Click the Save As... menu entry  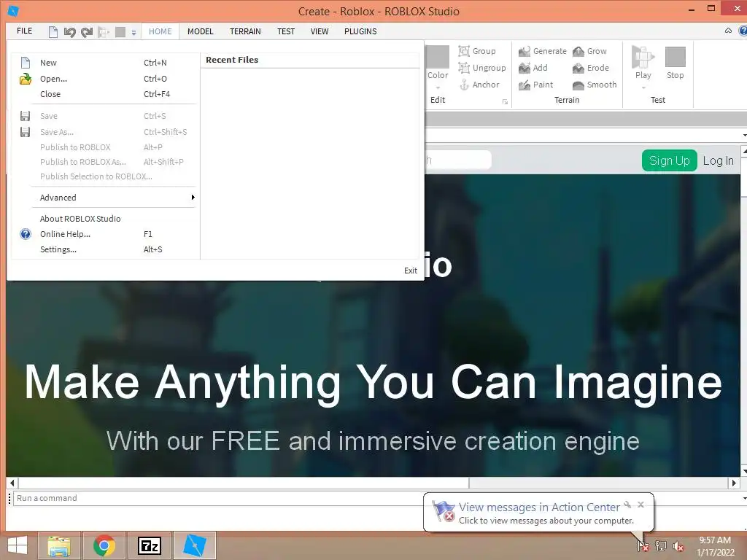pos(105,132)
